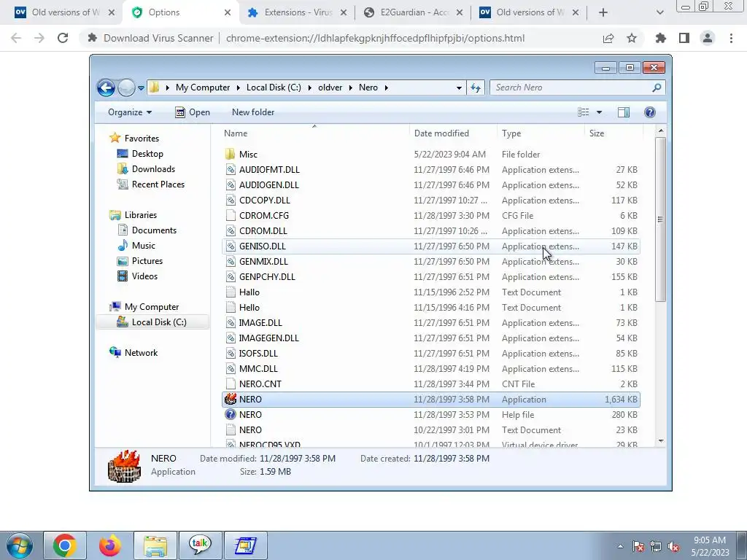
Task: Open new Chrome tab
Action: [603, 12]
